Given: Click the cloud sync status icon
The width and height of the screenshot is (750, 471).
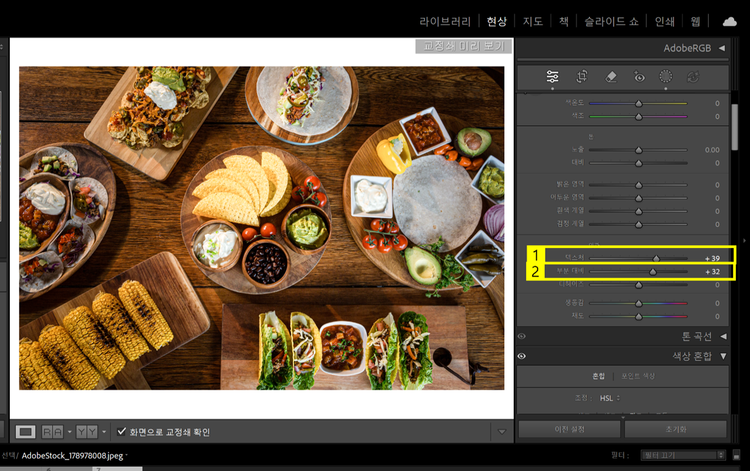Looking at the screenshot, I should [x=729, y=22].
